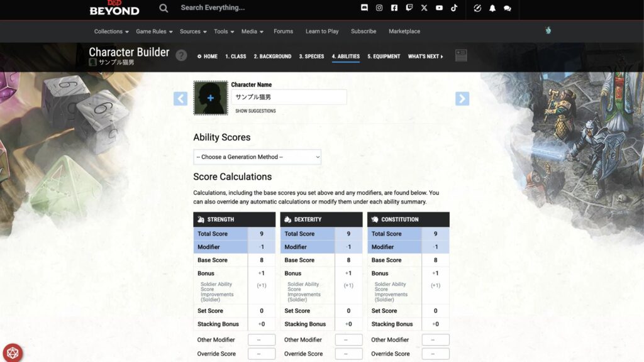Viewport: 644px width, 362px height.
Task: Go to next step with right arrow
Action: (462, 99)
